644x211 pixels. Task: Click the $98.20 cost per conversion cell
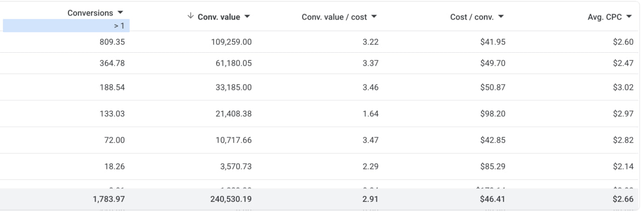(x=493, y=114)
